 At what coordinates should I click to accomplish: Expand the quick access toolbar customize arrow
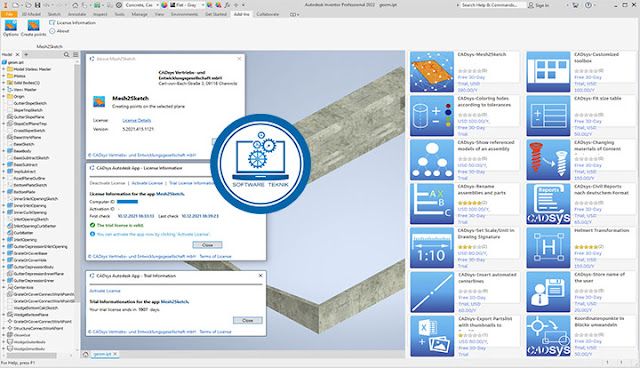(x=244, y=5)
